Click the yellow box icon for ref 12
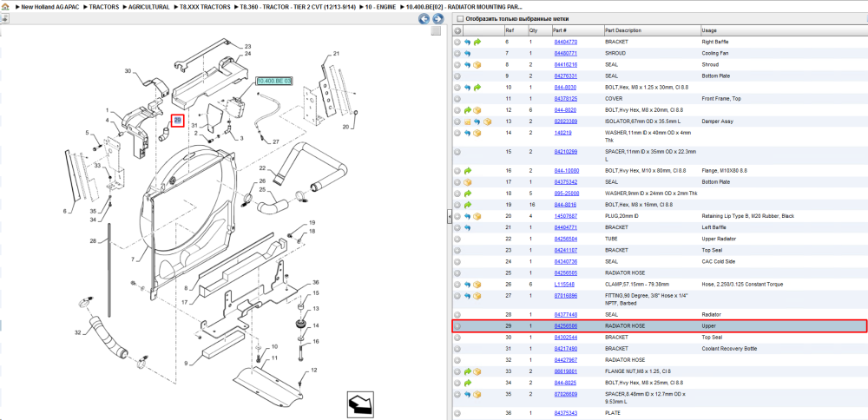 point(477,110)
